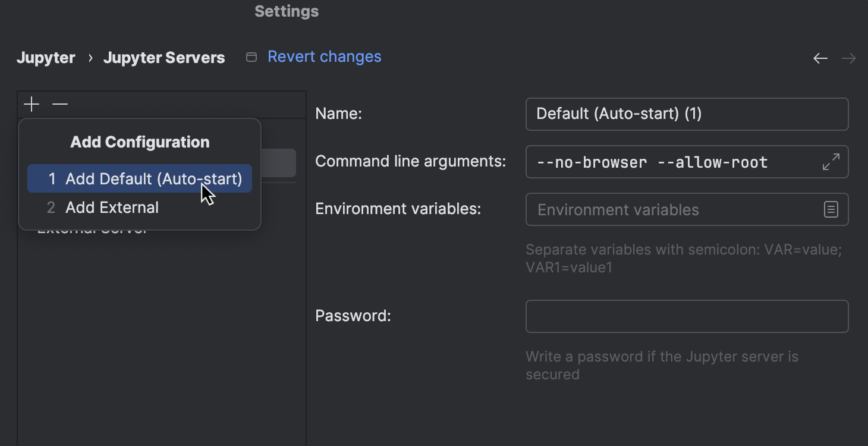Select the External Server list entry
The width and height of the screenshot is (868, 446).
pyautogui.click(x=92, y=228)
